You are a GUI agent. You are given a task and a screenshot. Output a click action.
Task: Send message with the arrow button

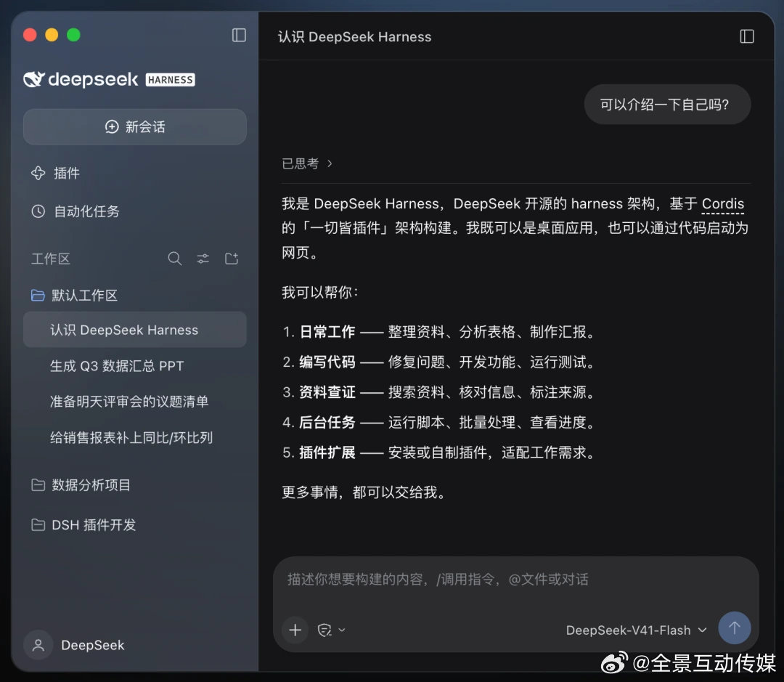tap(734, 628)
